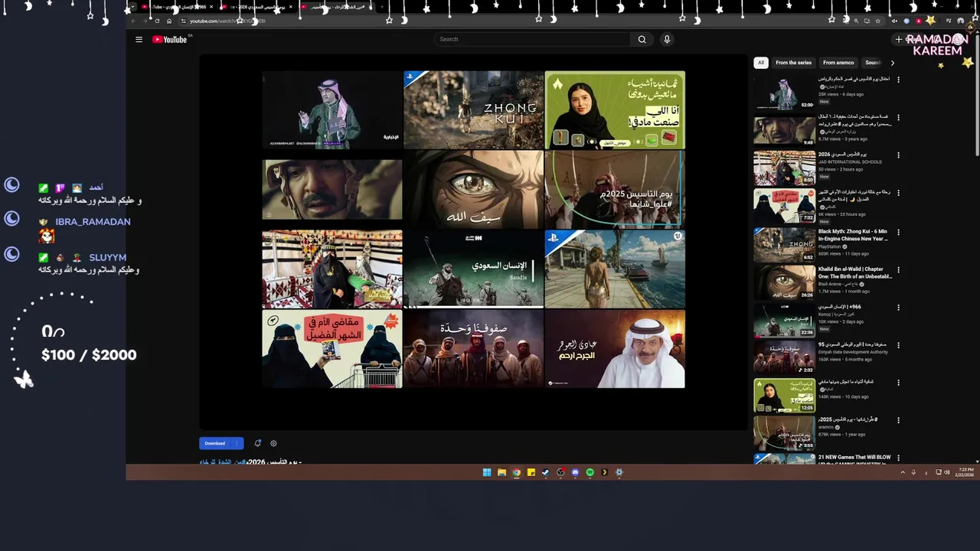Open Khalid ibn al-Walid Chapter One video title
Screen dimensions: 980x551
pyautogui.click(x=855, y=272)
